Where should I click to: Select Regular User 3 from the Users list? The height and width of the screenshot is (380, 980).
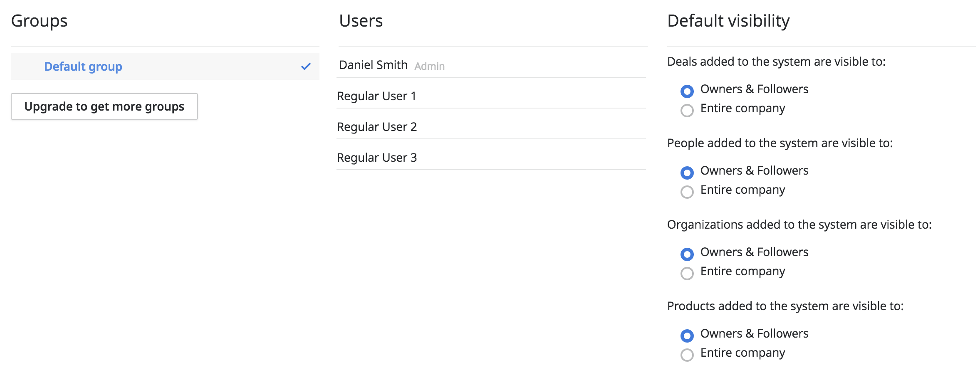click(377, 157)
